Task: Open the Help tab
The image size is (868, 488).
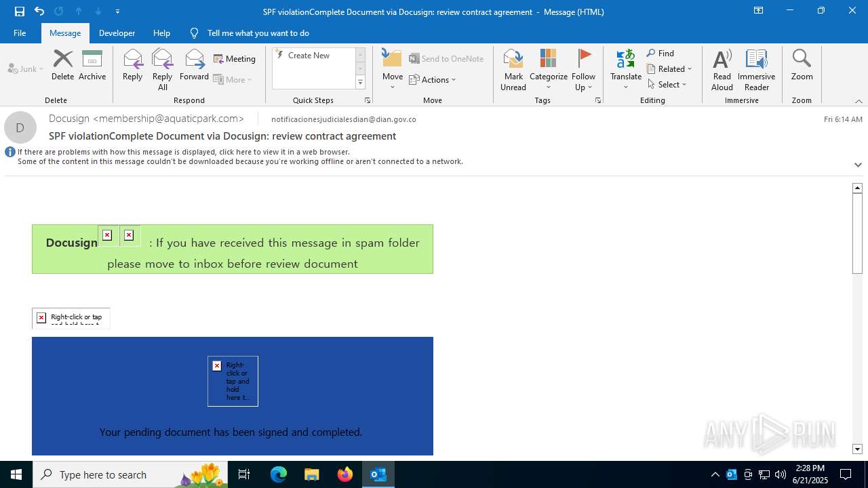Action: click(161, 33)
